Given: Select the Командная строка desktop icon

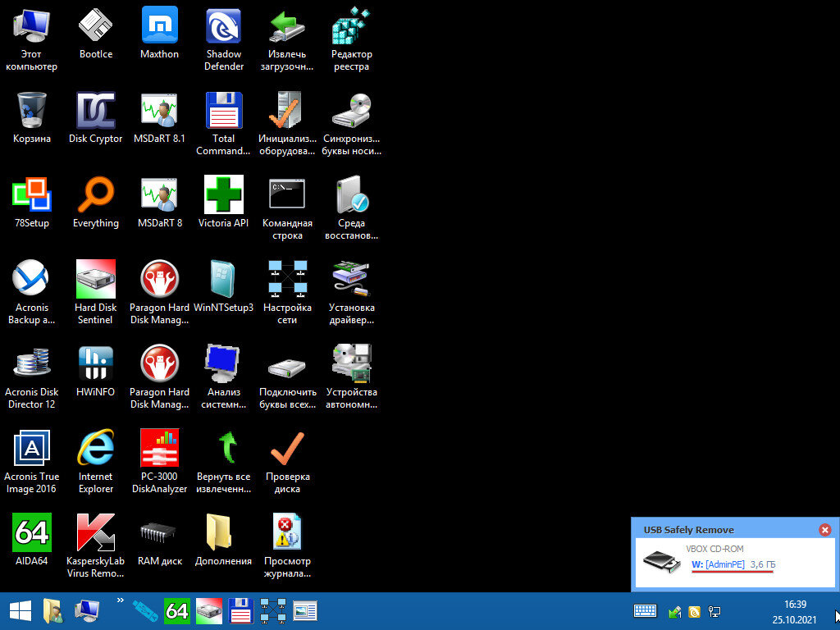Looking at the screenshot, I should click(287, 208).
